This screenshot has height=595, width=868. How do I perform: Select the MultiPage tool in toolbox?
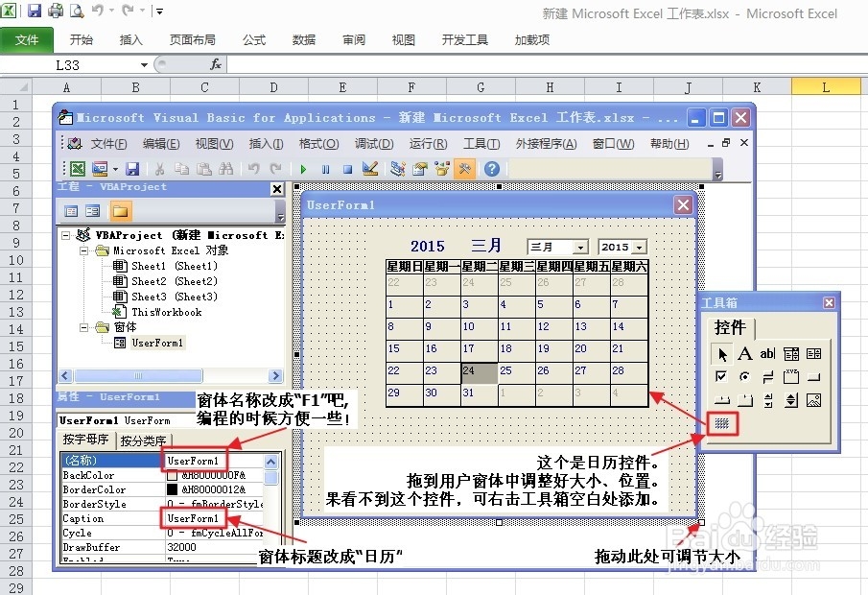(745, 400)
